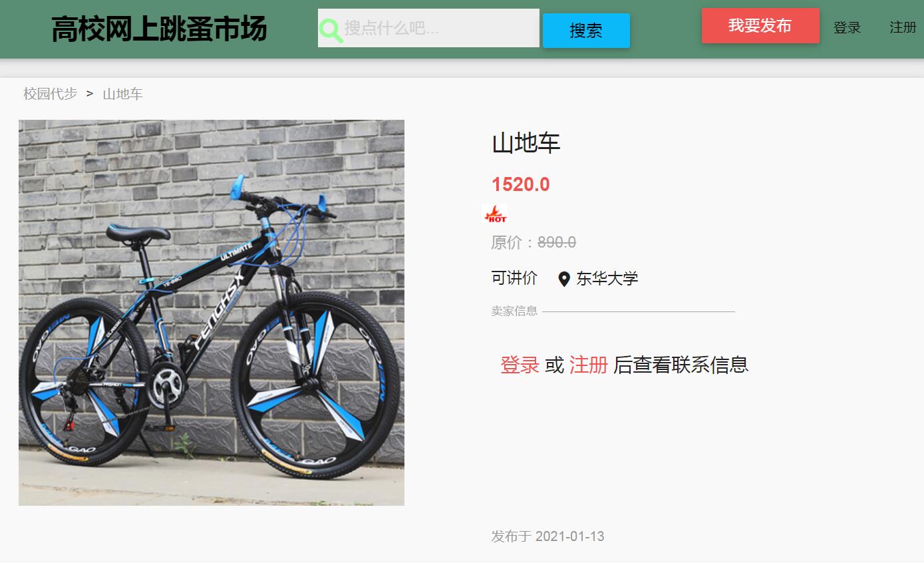Click the red HOT flame badge
Screen dimensions: 924x563
pyautogui.click(x=494, y=214)
